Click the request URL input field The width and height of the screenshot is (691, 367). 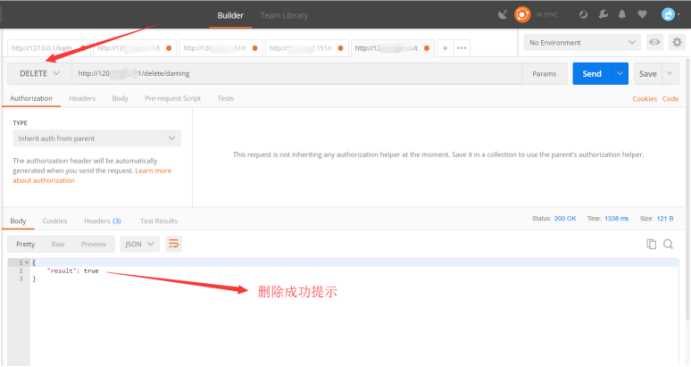tap(297, 74)
